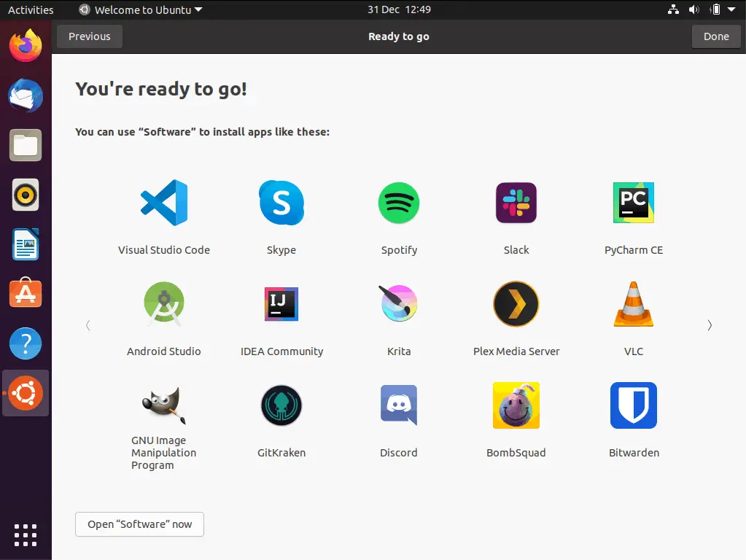Click the VLC label text
The height and width of the screenshot is (560, 746).
click(634, 351)
